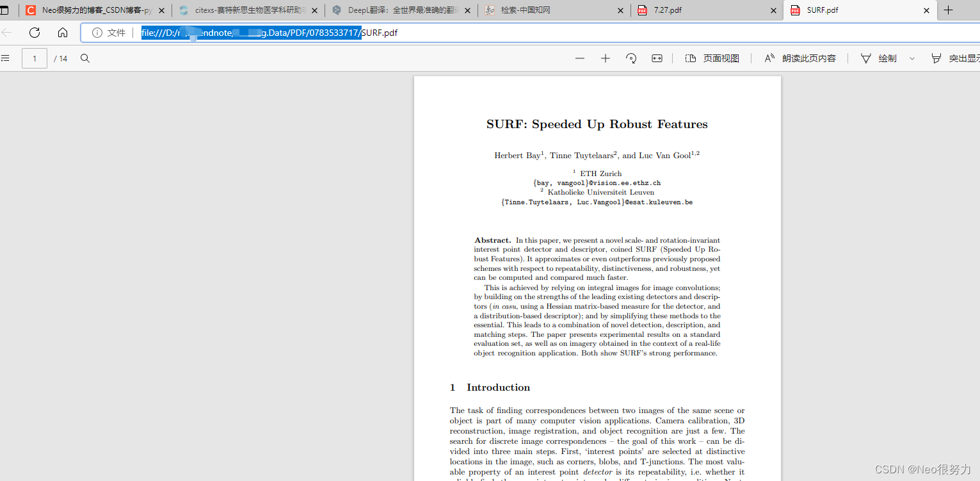
Task: Close the Neo很努力的博客 CSDN tab
Action: [x=161, y=10]
